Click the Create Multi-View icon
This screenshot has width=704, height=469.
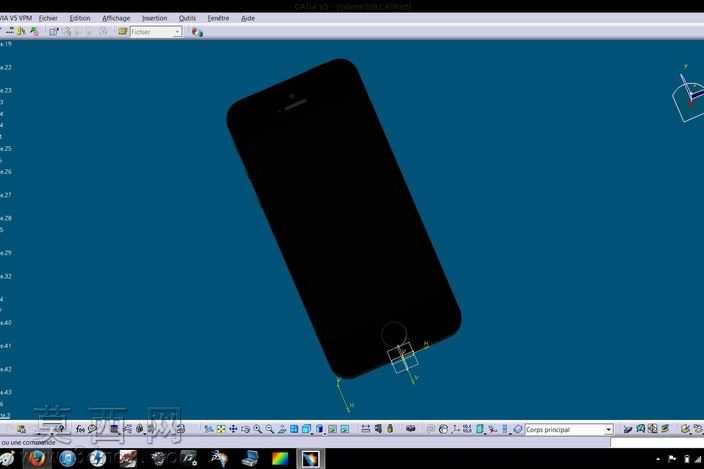point(294,429)
